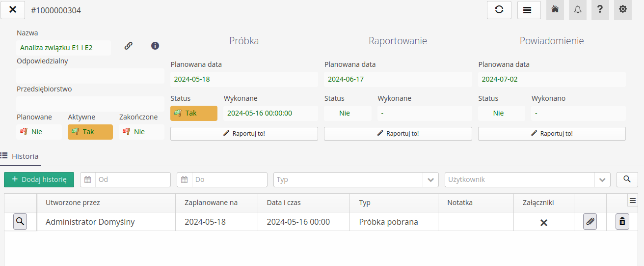Expand the Typ filter dropdown
Screen dimensions: 644x266
click(430, 180)
